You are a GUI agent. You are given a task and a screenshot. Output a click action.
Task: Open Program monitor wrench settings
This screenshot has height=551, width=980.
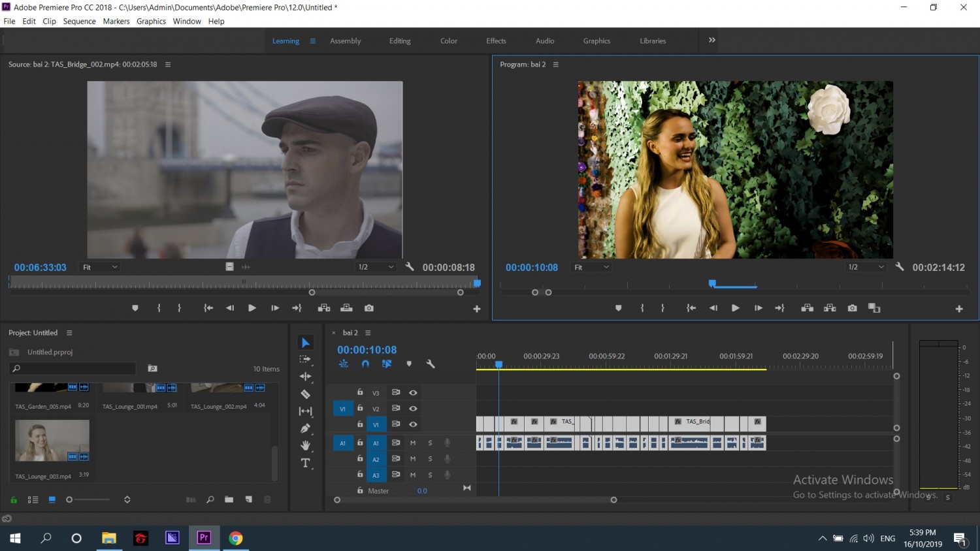point(900,267)
